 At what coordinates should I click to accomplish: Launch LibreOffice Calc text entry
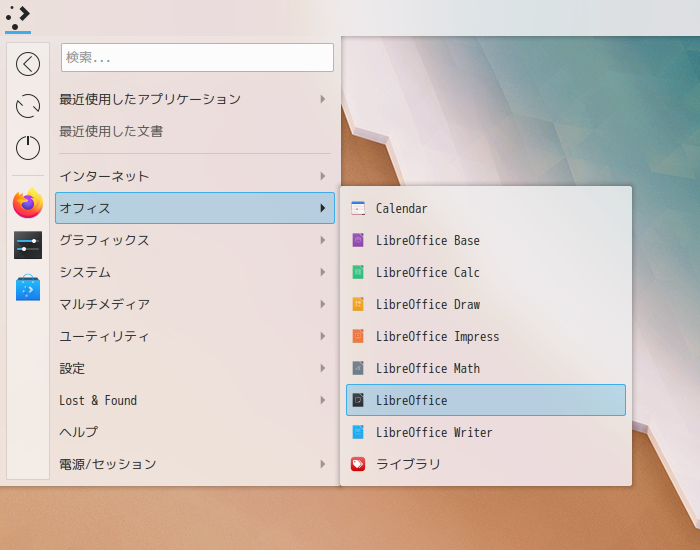tap(428, 272)
